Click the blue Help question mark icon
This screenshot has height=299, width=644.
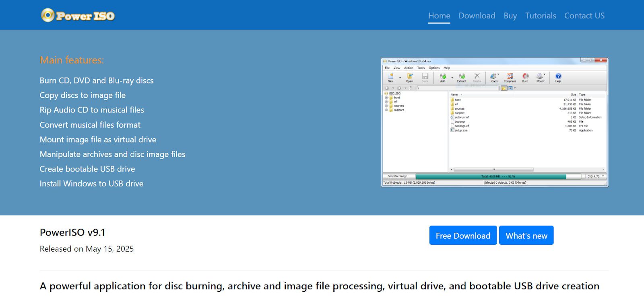558,77
